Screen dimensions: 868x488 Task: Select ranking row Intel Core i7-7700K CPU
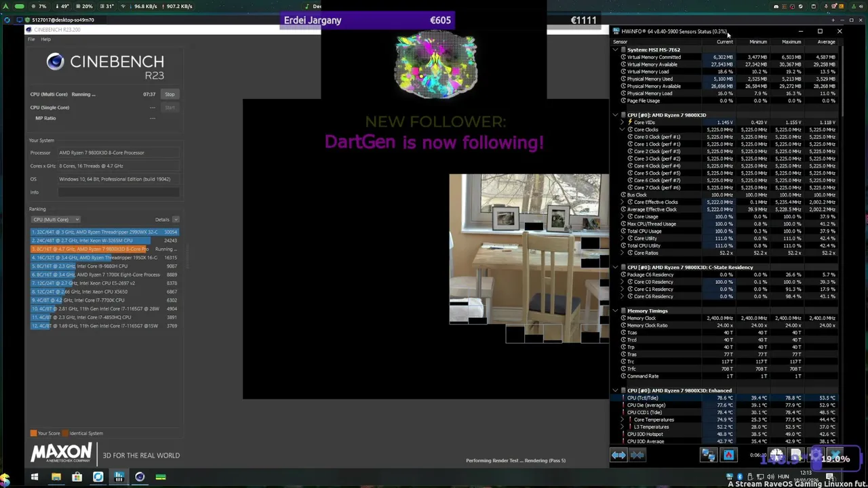[104, 300]
